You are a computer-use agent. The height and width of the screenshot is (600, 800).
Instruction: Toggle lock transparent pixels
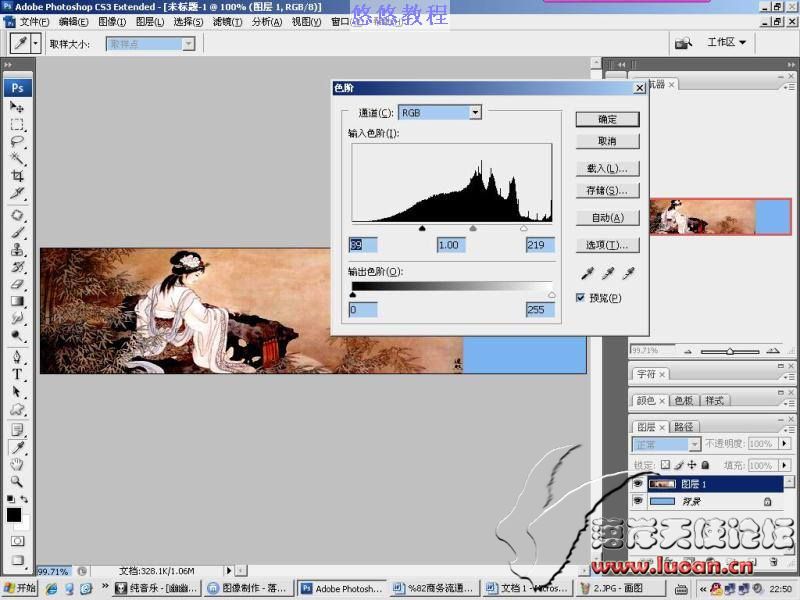point(665,465)
